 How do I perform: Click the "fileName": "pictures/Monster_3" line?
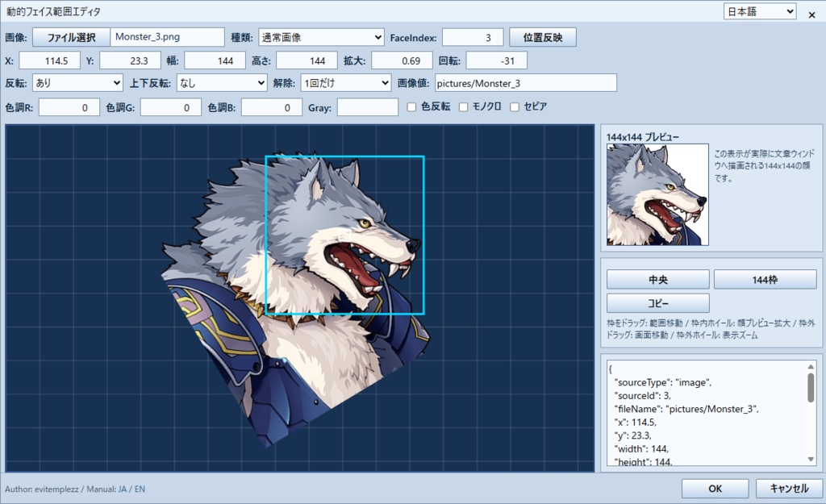pyautogui.click(x=686, y=409)
